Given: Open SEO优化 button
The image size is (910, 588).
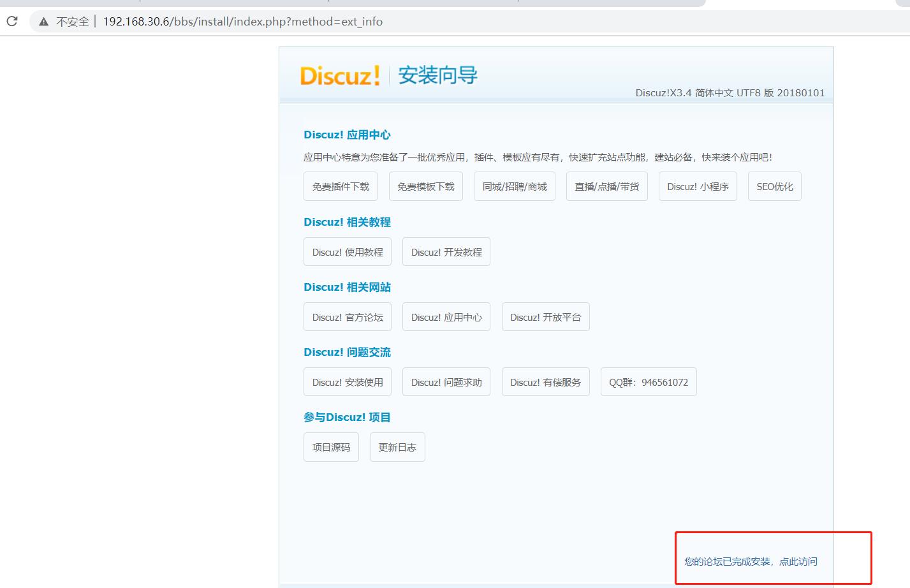Looking at the screenshot, I should [775, 186].
